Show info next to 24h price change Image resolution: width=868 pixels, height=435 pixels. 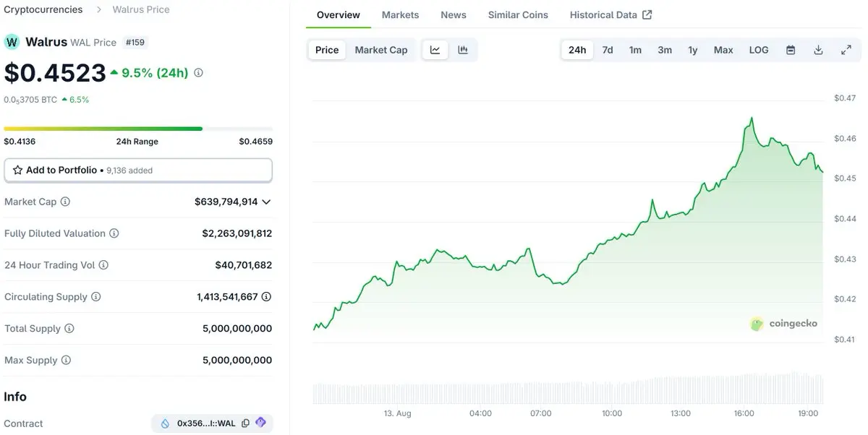199,73
